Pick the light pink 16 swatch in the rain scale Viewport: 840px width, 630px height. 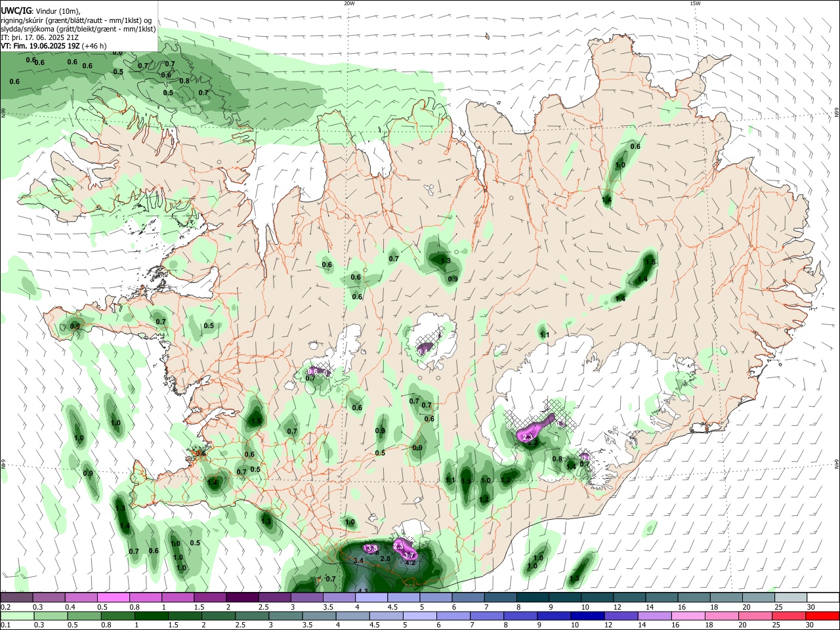pyautogui.click(x=688, y=616)
